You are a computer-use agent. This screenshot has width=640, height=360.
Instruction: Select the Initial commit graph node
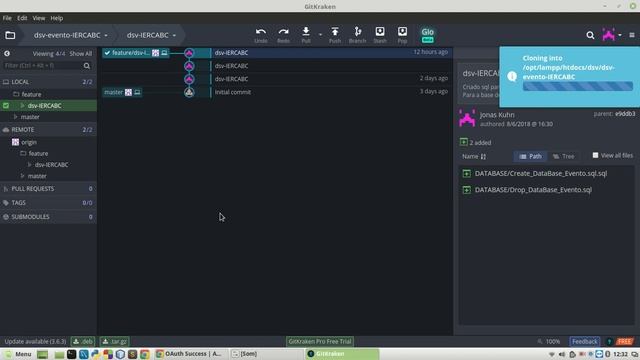click(x=189, y=92)
